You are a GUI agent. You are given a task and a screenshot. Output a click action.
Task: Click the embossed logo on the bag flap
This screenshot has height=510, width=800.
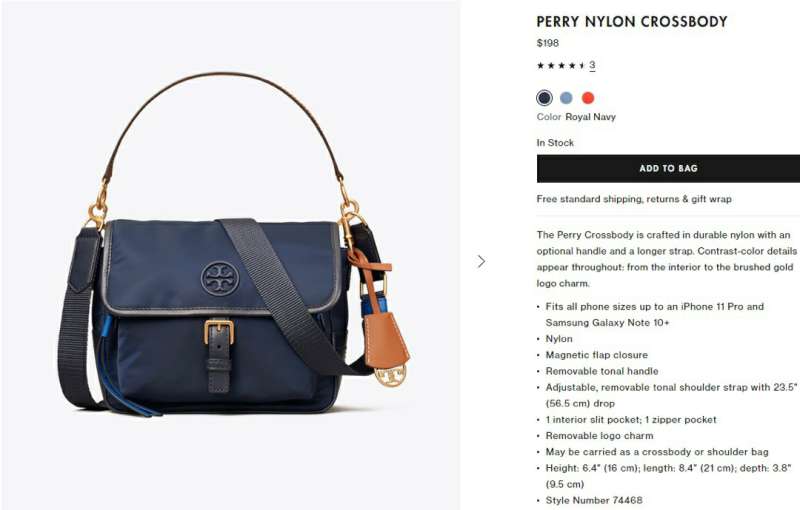[220, 278]
